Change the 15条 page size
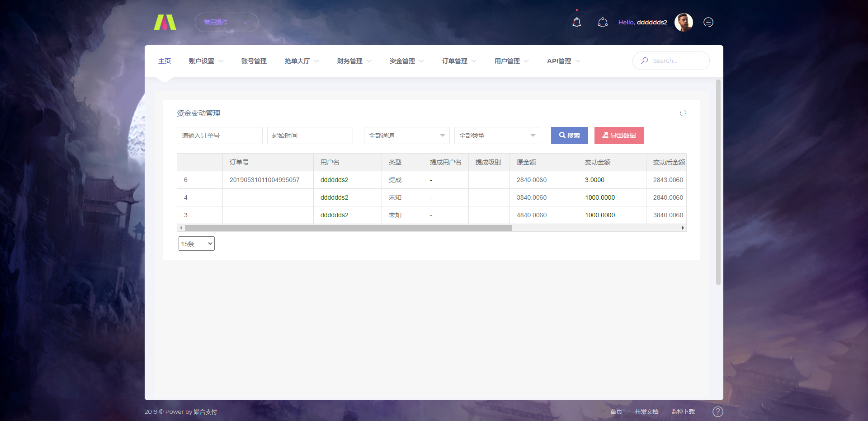Viewport: 868px width, 421px height. click(197, 243)
